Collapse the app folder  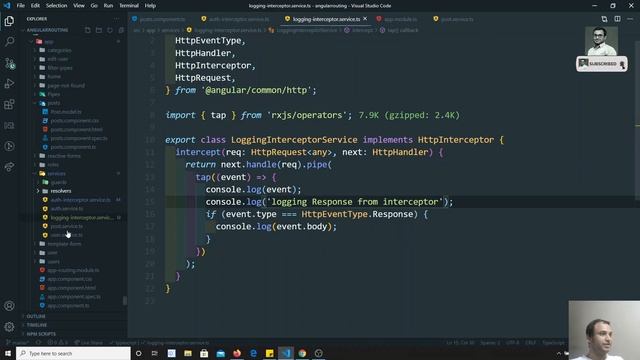point(49,42)
